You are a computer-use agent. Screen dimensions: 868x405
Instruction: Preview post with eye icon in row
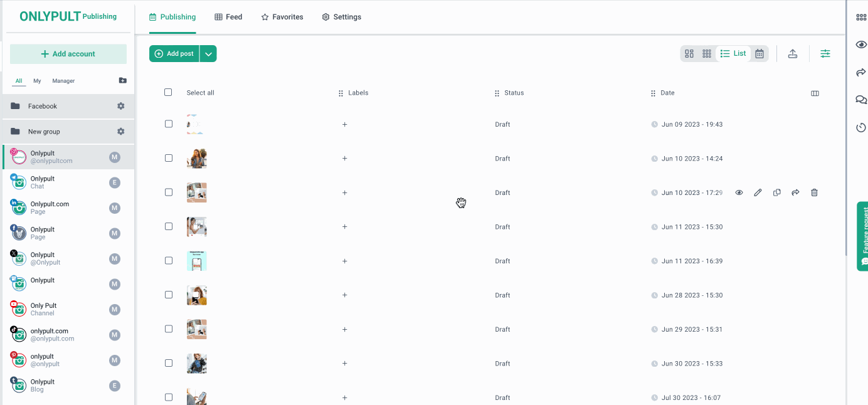(739, 192)
